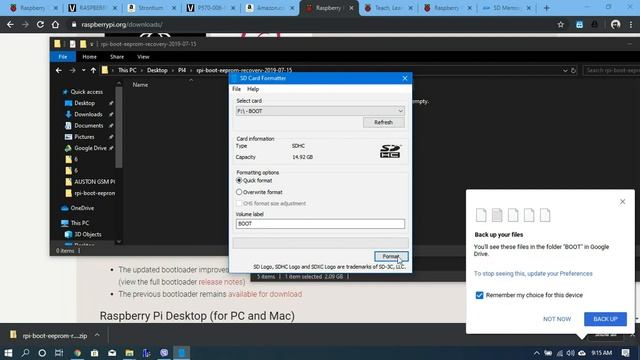This screenshot has width=640, height=360.
Task: Open the Select card dropdown showing BOOT
Action: (320, 111)
